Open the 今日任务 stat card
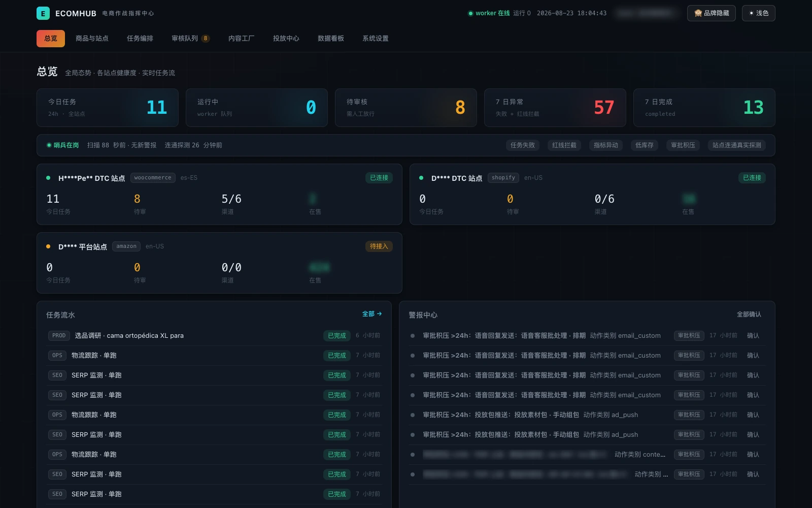 point(108,108)
